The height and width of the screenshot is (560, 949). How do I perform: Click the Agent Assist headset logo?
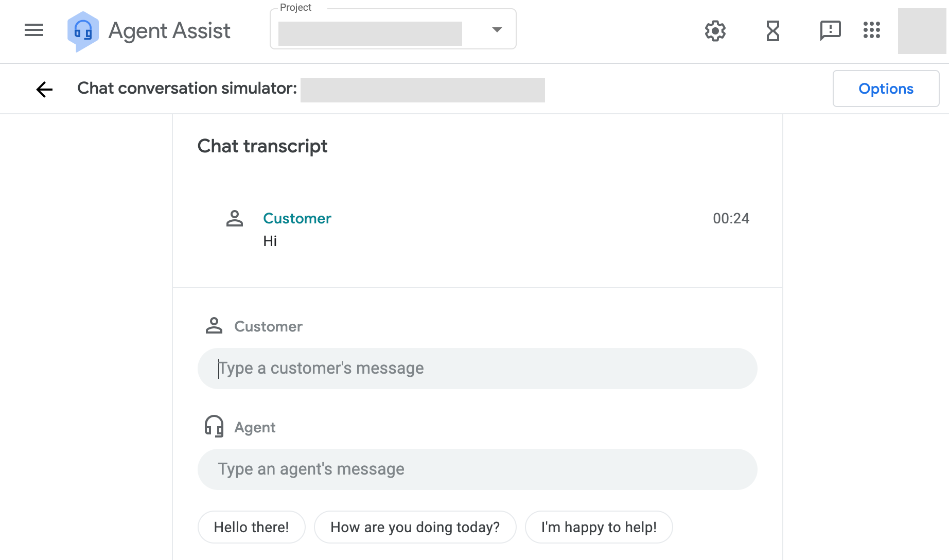[83, 31]
